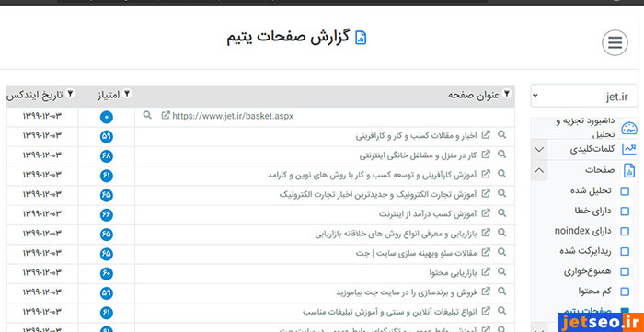Image resolution: width=644 pixels, height=332 pixels.
Task: Click the کلمات‌کلیدی chart icon
Action: pyautogui.click(x=628, y=149)
